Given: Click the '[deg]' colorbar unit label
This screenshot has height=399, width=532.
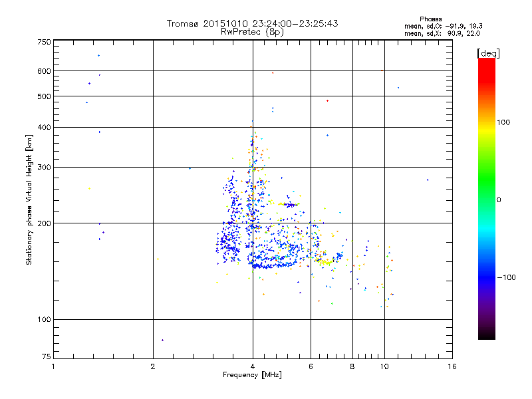Looking at the screenshot, I should click(488, 53).
